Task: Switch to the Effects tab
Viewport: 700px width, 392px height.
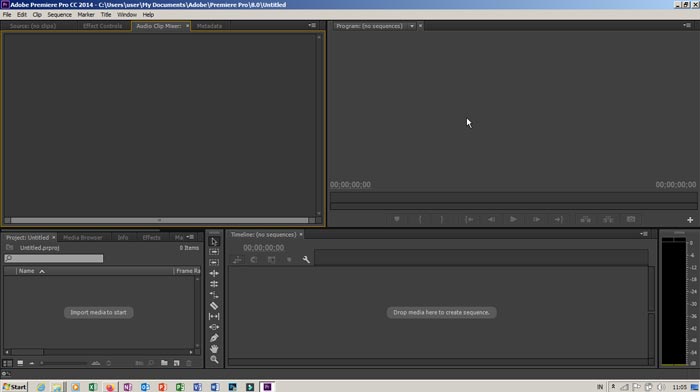Action: tap(151, 238)
